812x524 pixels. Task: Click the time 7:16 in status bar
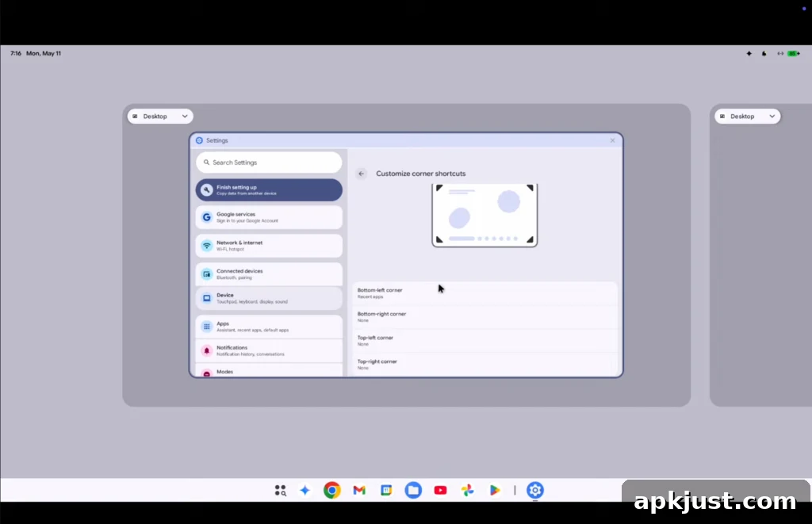click(16, 53)
